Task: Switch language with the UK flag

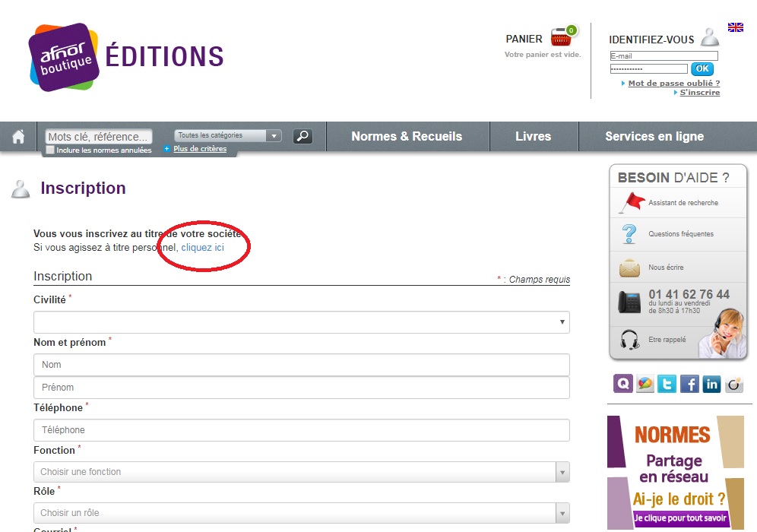Action: 735,27
